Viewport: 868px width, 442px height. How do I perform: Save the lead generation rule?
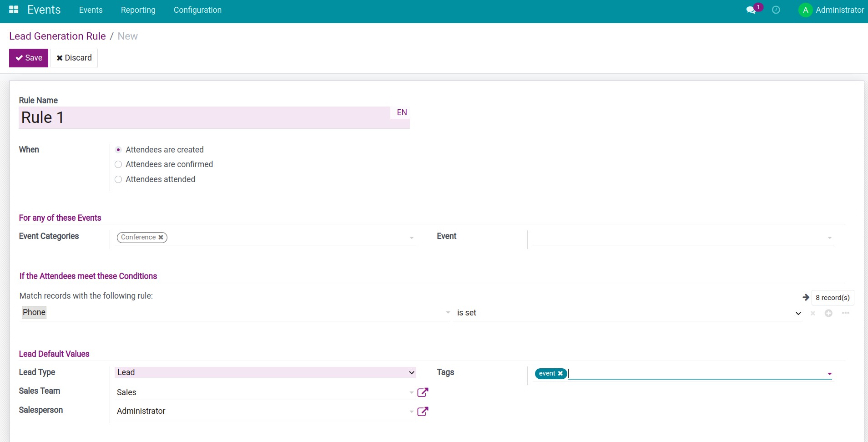point(29,58)
